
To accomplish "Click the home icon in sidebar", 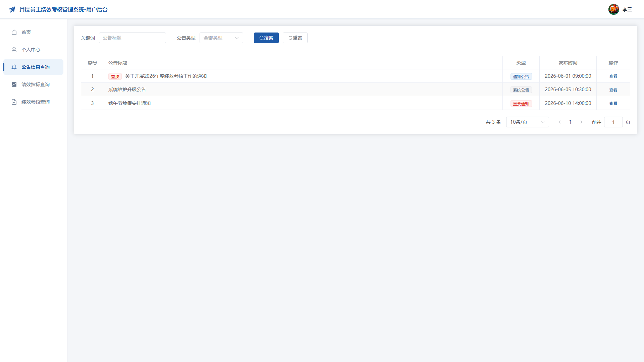I will click(x=14, y=32).
